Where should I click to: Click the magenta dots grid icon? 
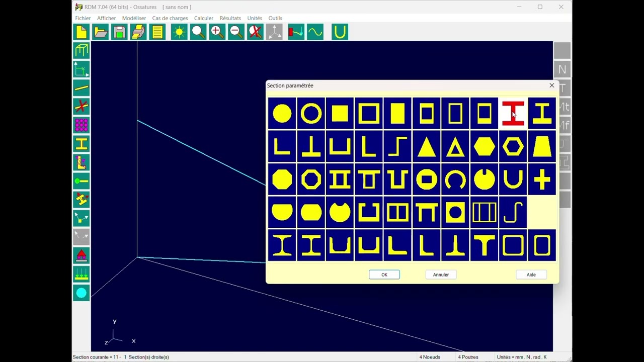82,125
